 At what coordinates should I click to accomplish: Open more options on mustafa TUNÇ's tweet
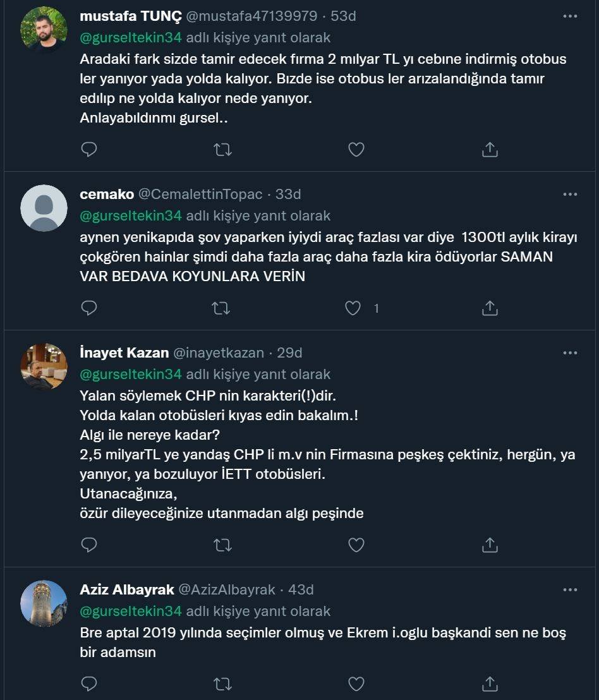point(570,16)
